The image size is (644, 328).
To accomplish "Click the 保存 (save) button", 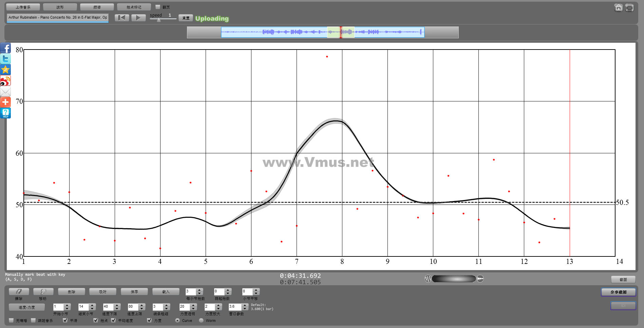I will click(x=134, y=291).
